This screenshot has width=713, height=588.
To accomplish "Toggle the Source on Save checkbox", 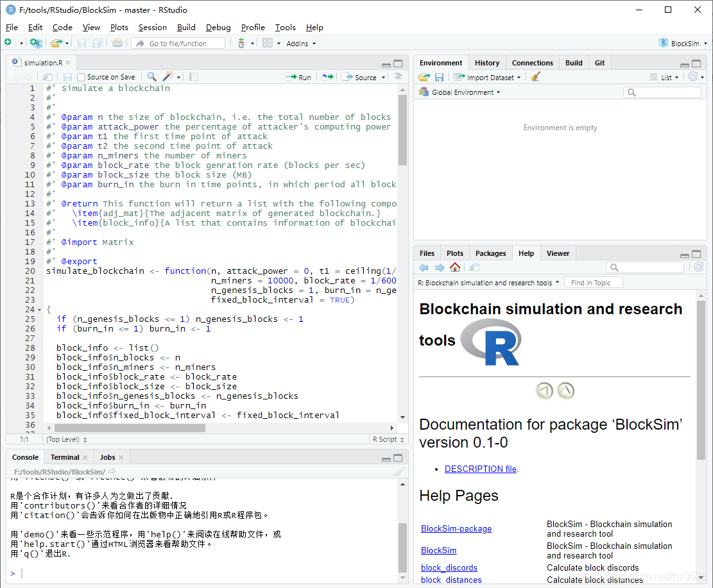I will tap(81, 77).
